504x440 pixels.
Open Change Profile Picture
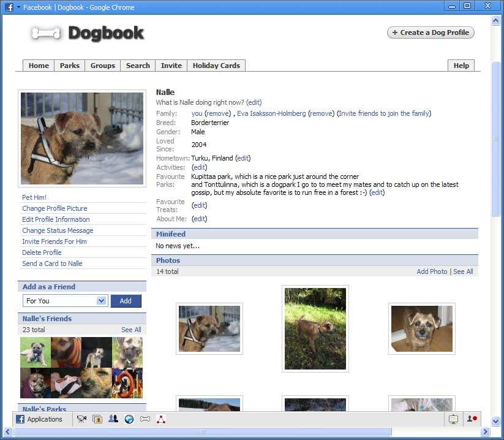[55, 208]
